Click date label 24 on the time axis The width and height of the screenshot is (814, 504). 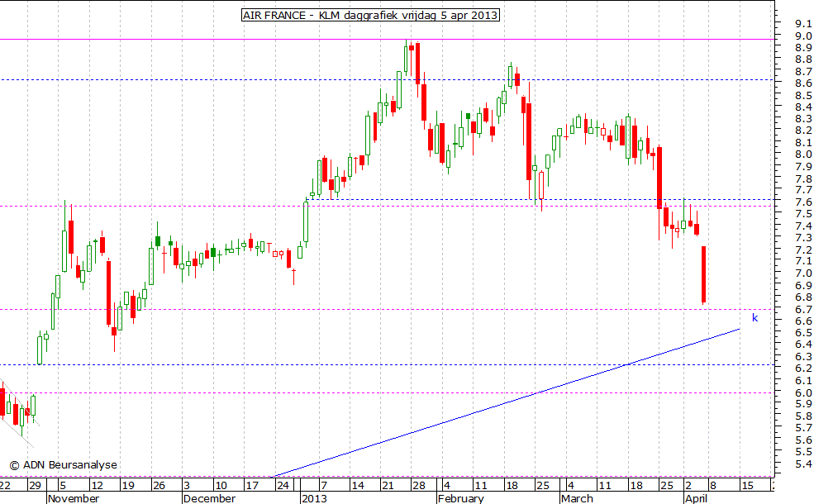point(283,485)
